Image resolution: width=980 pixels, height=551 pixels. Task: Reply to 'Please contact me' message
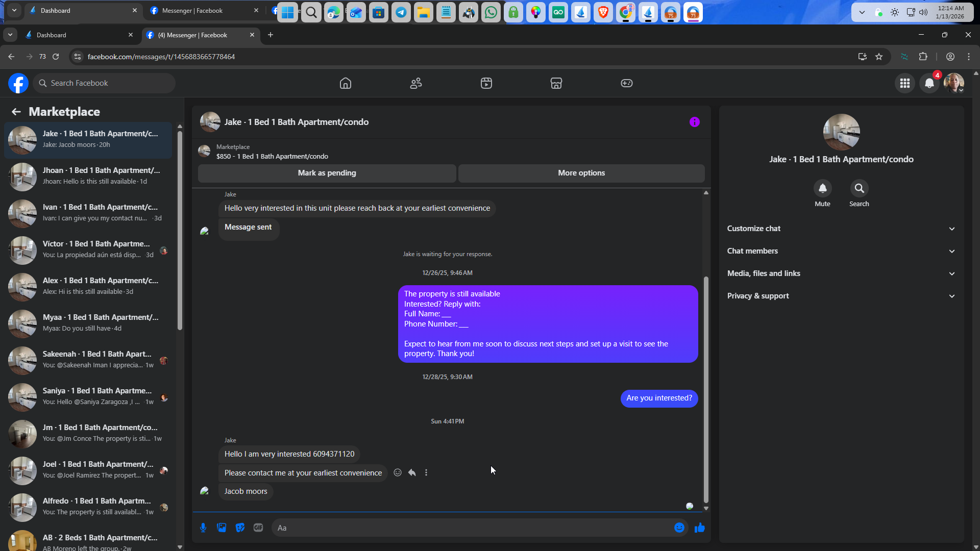click(x=412, y=472)
